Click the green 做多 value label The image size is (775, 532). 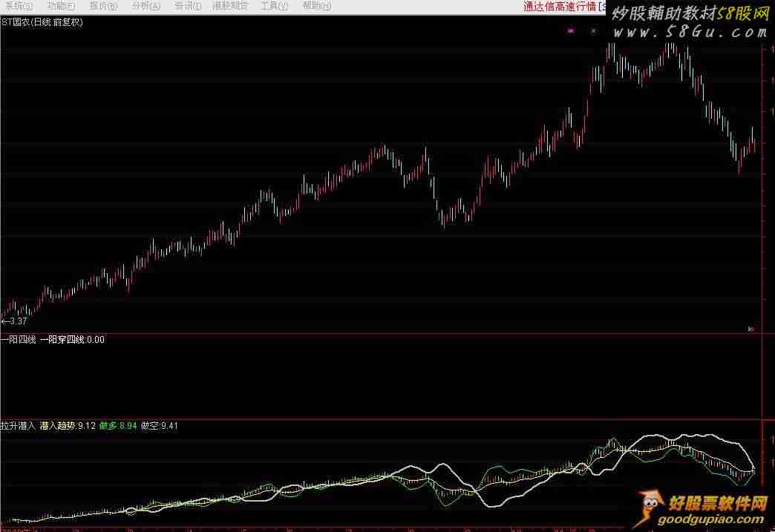click(117, 426)
